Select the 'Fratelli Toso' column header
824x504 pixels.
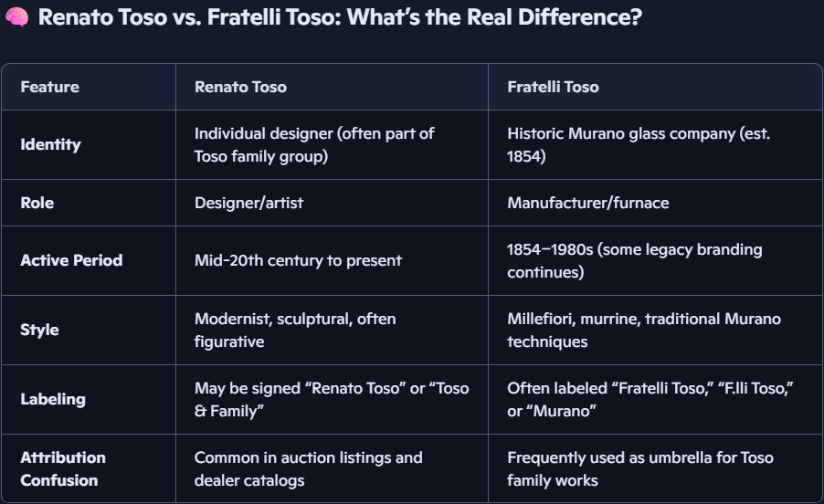point(553,87)
